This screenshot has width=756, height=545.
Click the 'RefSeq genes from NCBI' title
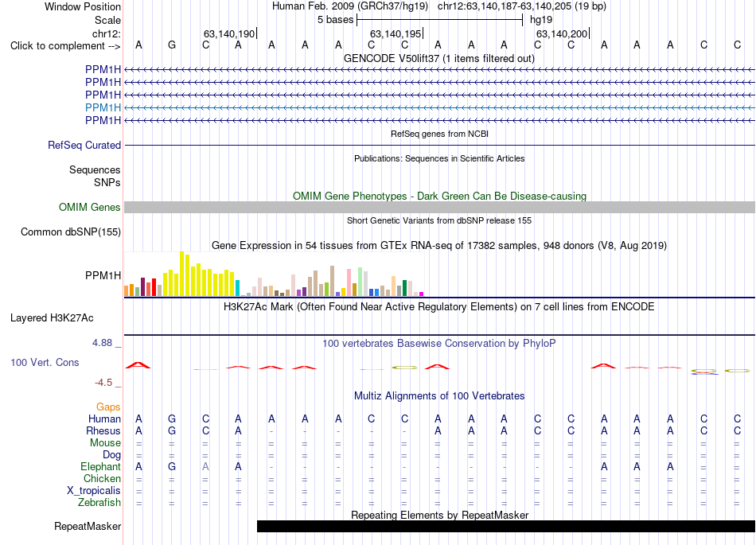click(x=439, y=134)
